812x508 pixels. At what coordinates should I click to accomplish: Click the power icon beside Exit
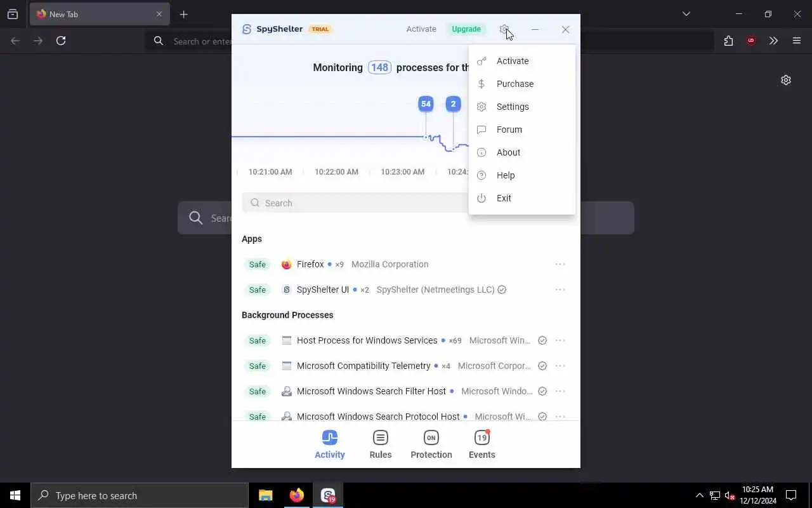481,198
